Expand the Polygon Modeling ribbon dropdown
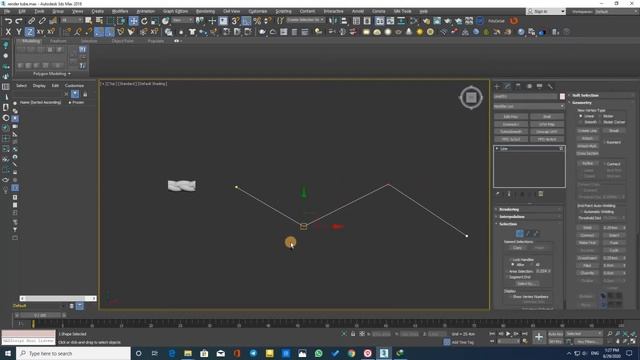The image size is (640, 360). click(x=51, y=74)
